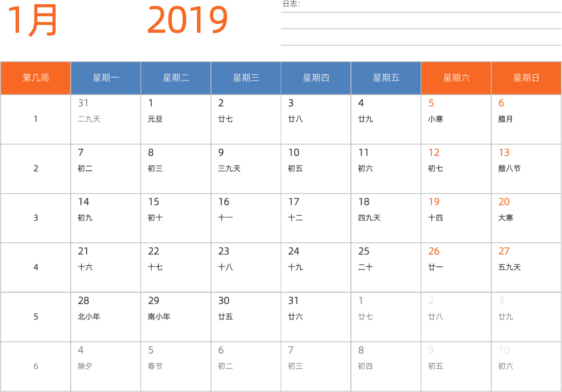Click the 腊月 label on January 6
This screenshot has width=562, height=392.
coord(506,119)
